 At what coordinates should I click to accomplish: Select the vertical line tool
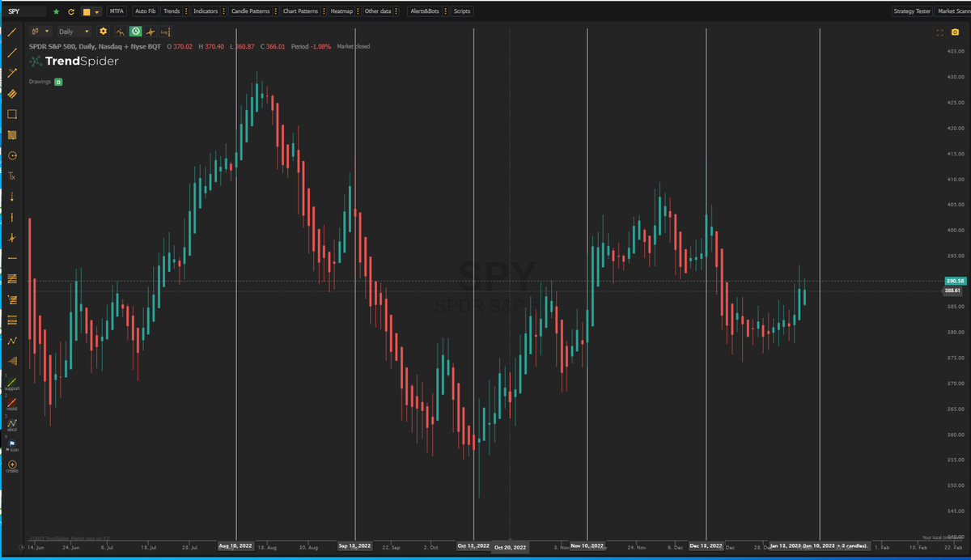point(12,217)
